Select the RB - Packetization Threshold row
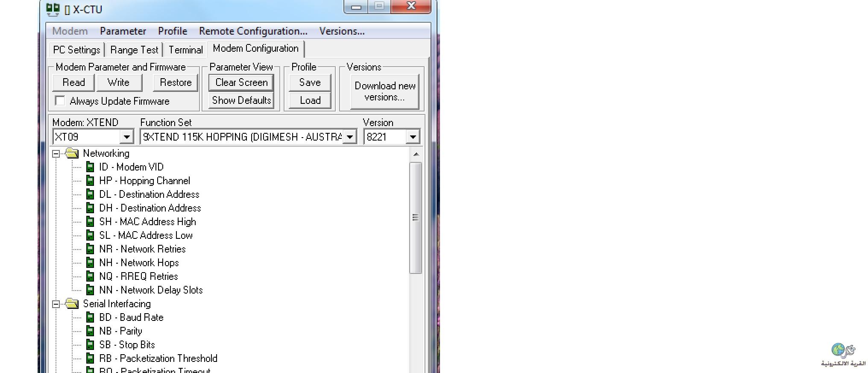This screenshot has height=373, width=868. click(x=158, y=358)
